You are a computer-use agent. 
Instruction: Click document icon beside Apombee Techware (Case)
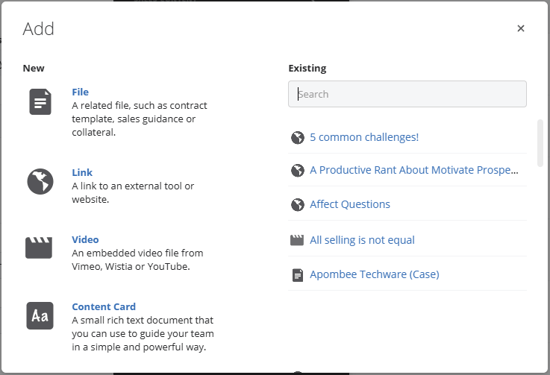point(297,275)
